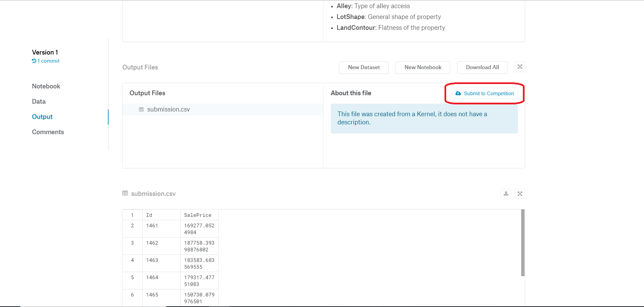The image size is (644, 307).
Task: Open the Notebook section from the sidebar
Action: pos(46,86)
